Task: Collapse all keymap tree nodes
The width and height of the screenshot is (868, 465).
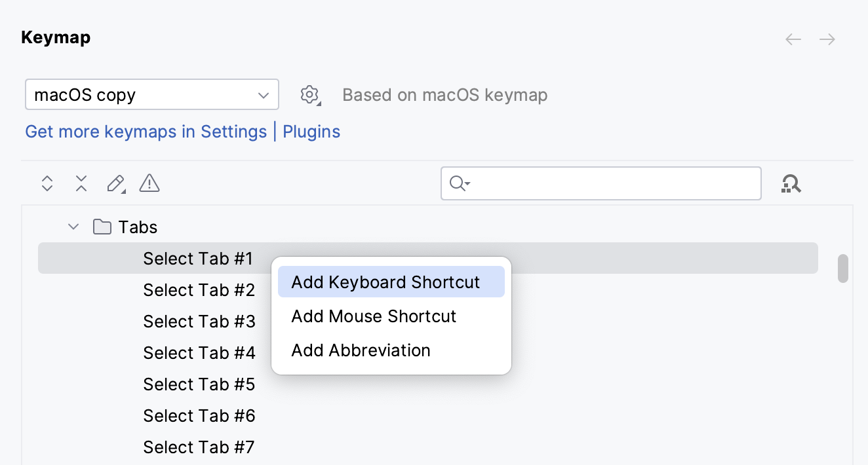Action: 81,183
